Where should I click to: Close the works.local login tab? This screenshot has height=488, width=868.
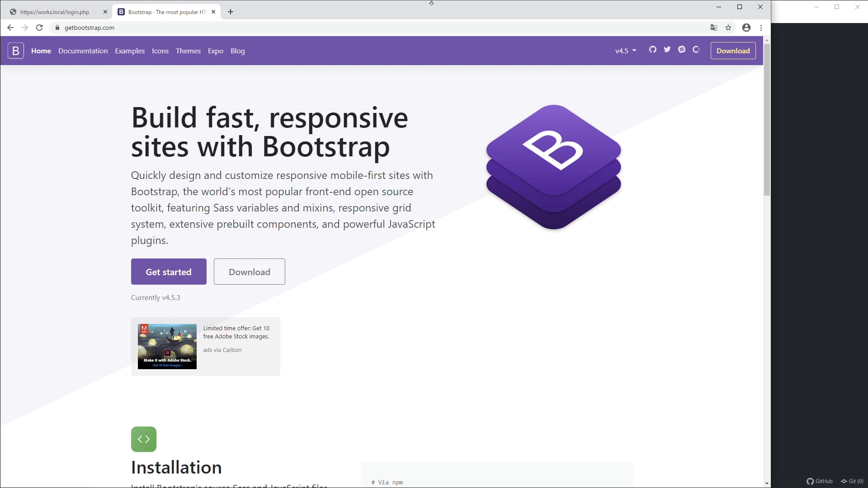105,12
